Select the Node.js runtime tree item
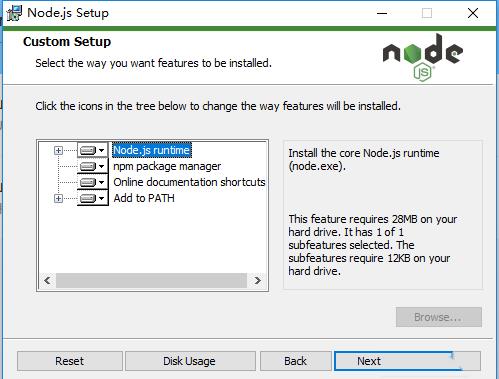This screenshot has height=379, width=499. tap(151, 150)
